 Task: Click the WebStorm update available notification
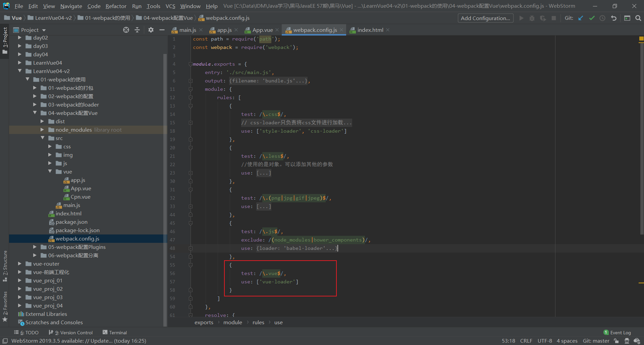click(79, 341)
